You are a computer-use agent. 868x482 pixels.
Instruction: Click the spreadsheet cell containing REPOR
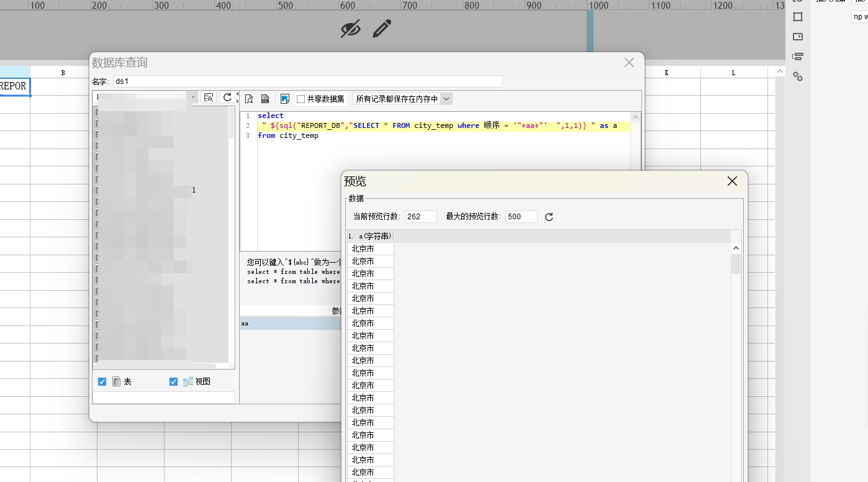click(x=15, y=86)
